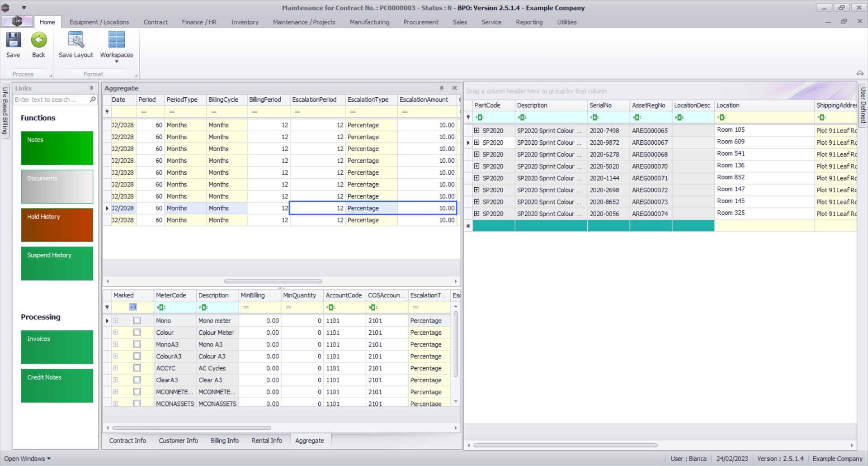The height and width of the screenshot is (466, 868).
Task: Pin the Aggregate panel with the pin icon
Action: (441, 88)
